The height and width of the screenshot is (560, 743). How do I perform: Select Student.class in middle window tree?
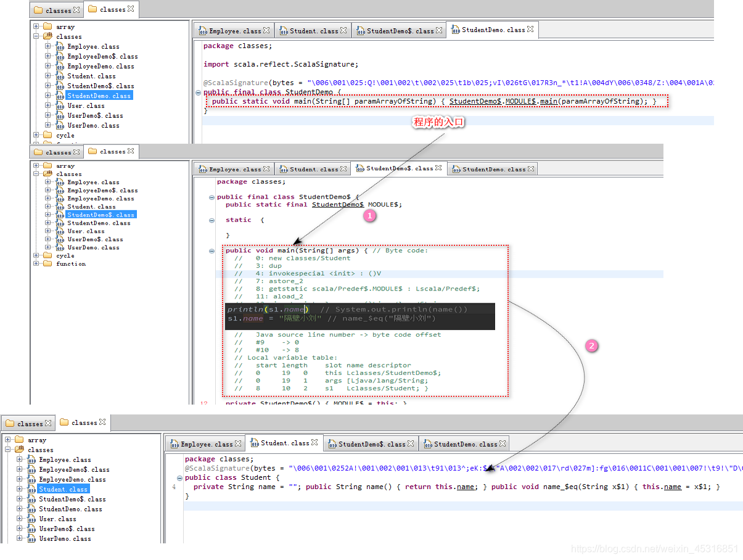click(x=91, y=207)
